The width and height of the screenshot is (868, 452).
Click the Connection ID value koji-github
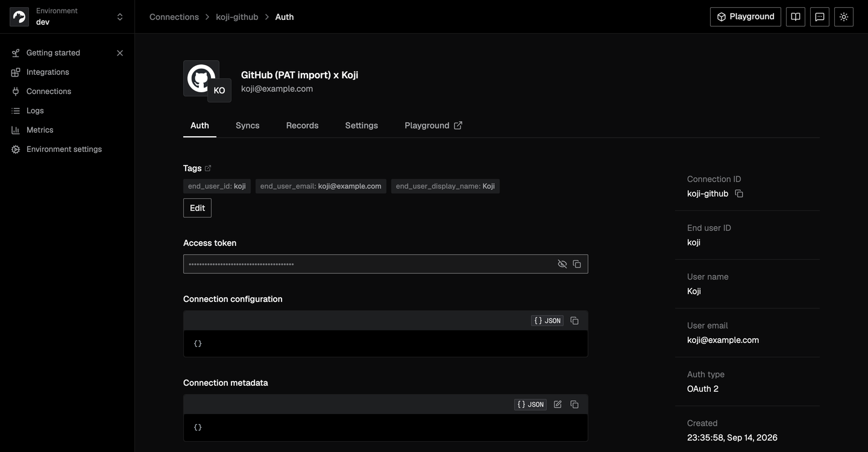pos(708,193)
